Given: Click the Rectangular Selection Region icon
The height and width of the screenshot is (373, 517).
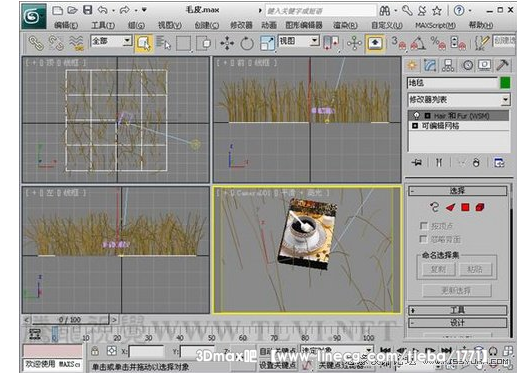Looking at the screenshot, I should (x=183, y=43).
